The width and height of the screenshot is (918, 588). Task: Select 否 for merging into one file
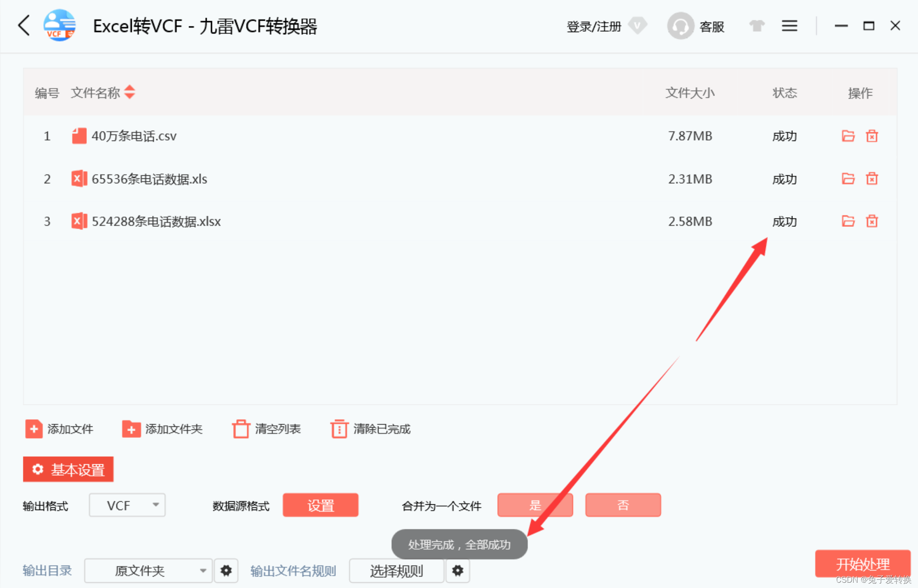tap(622, 505)
